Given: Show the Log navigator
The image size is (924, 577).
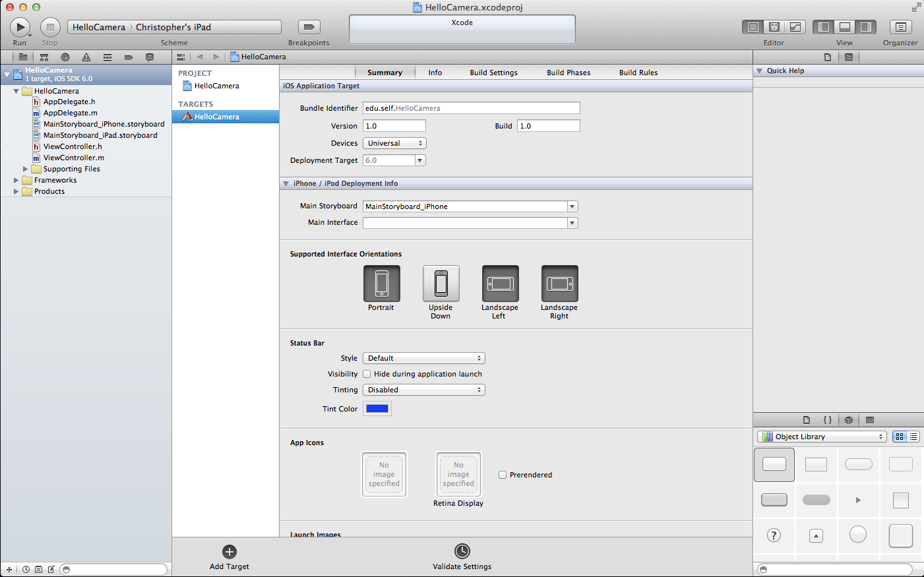Looking at the screenshot, I should coord(150,57).
